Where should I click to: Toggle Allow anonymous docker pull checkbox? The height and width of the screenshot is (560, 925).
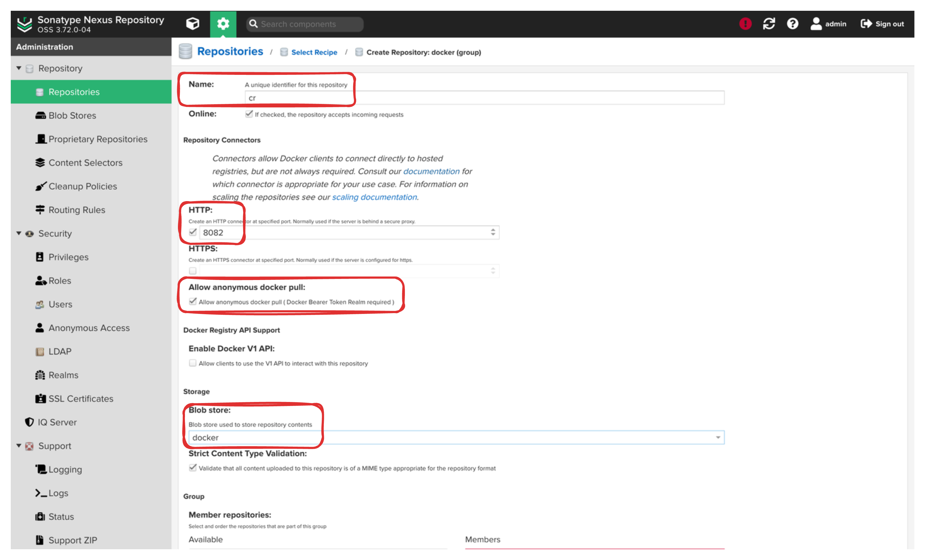tap(192, 301)
